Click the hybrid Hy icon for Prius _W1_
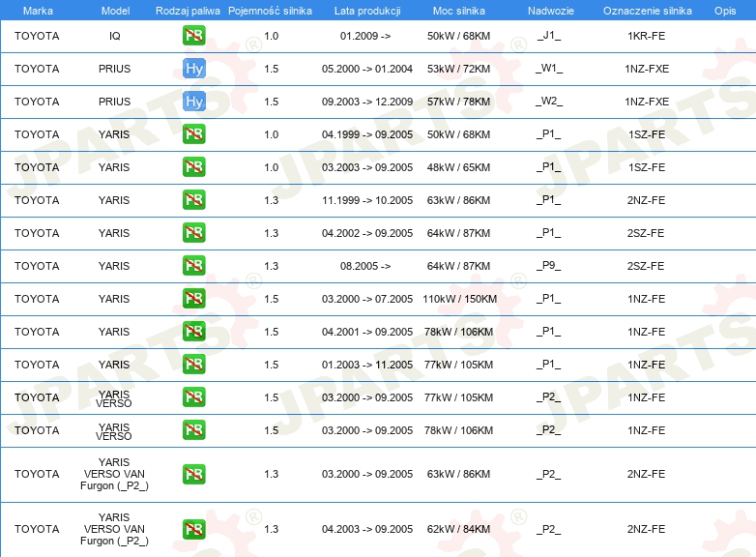 [x=193, y=69]
